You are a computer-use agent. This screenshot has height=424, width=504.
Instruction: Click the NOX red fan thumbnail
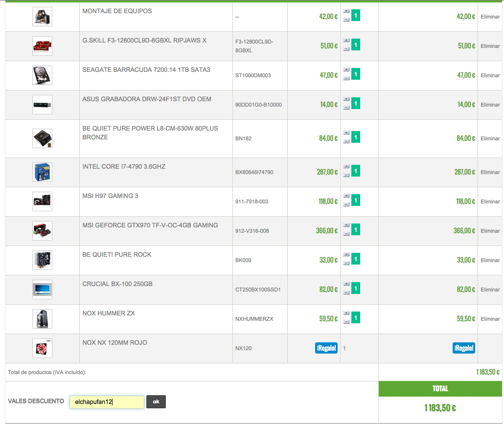[x=42, y=348]
